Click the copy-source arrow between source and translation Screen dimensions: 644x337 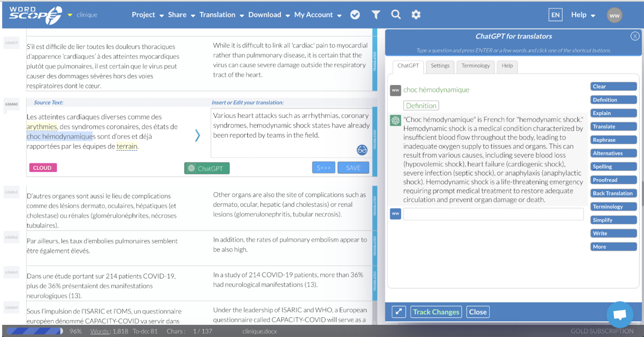click(x=198, y=135)
